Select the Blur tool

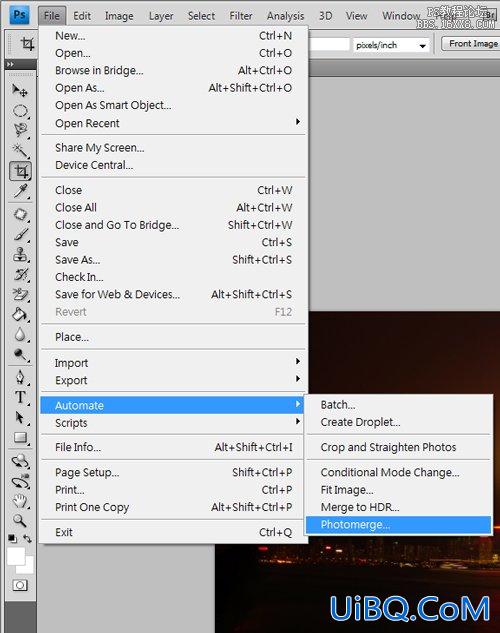click(20, 334)
